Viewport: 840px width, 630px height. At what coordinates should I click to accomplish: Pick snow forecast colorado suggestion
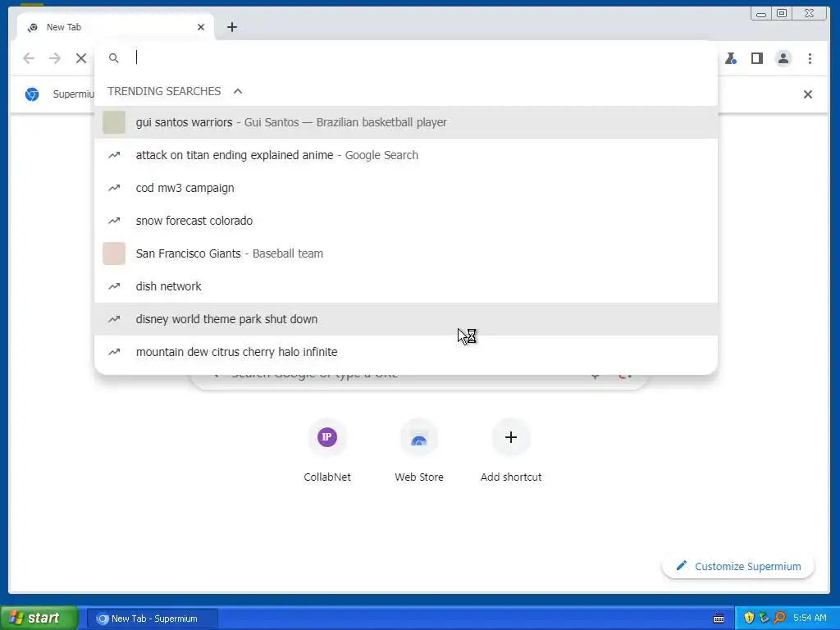(x=406, y=221)
